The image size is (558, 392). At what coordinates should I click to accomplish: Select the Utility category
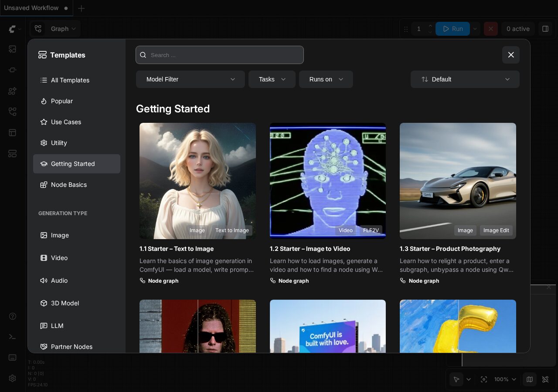[x=77, y=143]
